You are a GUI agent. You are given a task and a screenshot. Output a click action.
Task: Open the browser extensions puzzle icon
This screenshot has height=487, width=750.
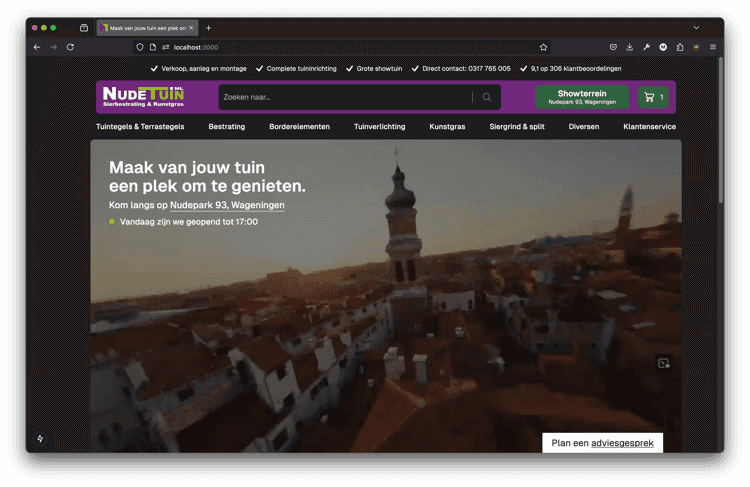(x=680, y=47)
